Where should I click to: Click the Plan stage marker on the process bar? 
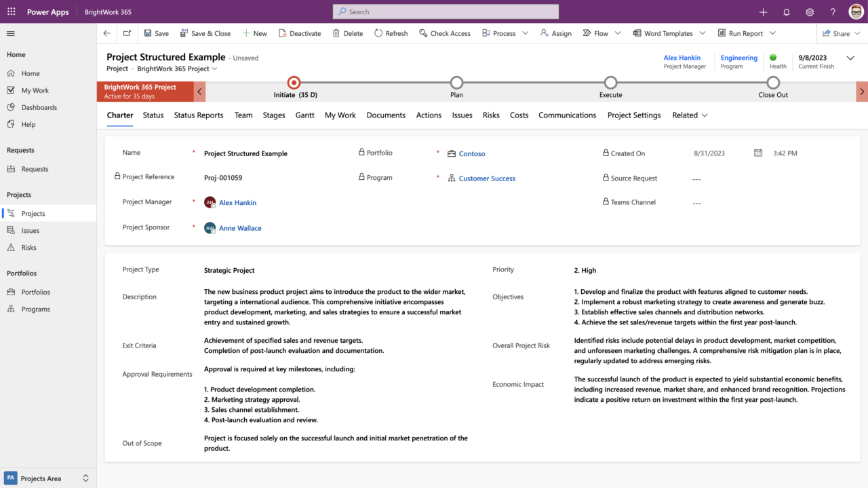pos(456,83)
